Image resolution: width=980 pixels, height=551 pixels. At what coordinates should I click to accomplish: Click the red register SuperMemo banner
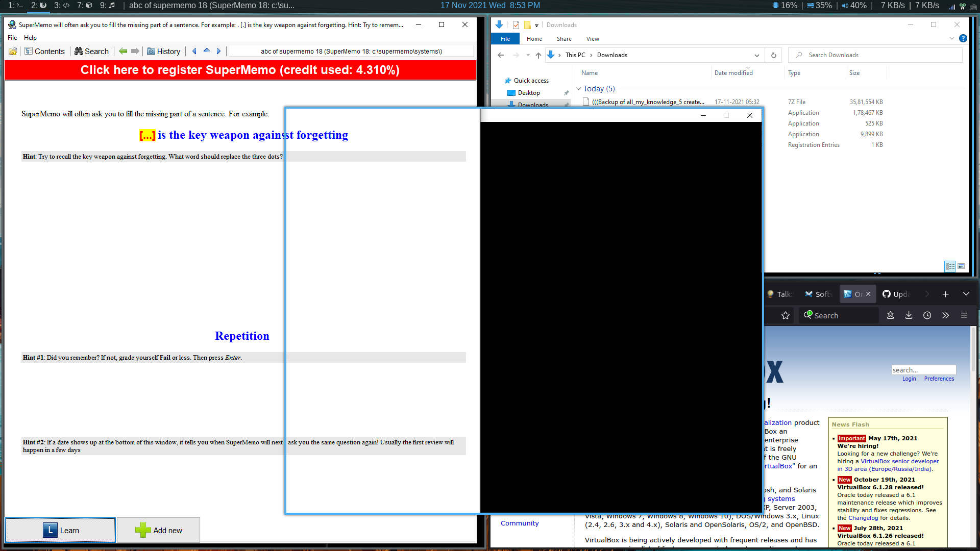(x=240, y=70)
